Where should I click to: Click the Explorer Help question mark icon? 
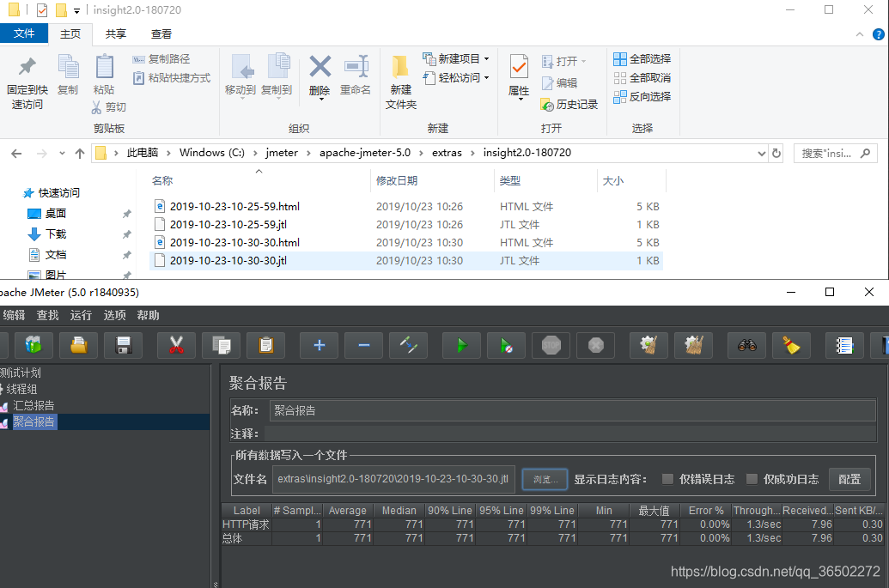click(878, 34)
